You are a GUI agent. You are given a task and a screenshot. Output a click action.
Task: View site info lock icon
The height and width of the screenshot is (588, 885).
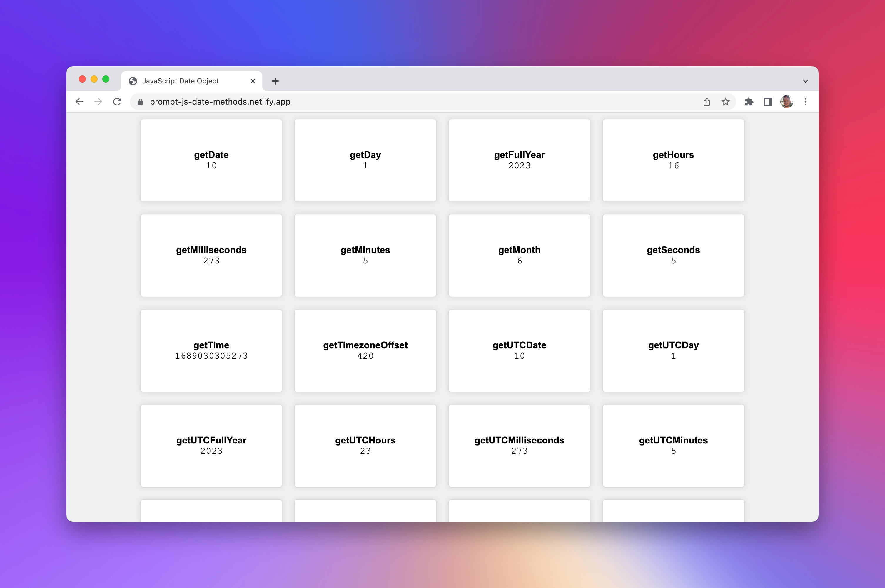tap(140, 102)
